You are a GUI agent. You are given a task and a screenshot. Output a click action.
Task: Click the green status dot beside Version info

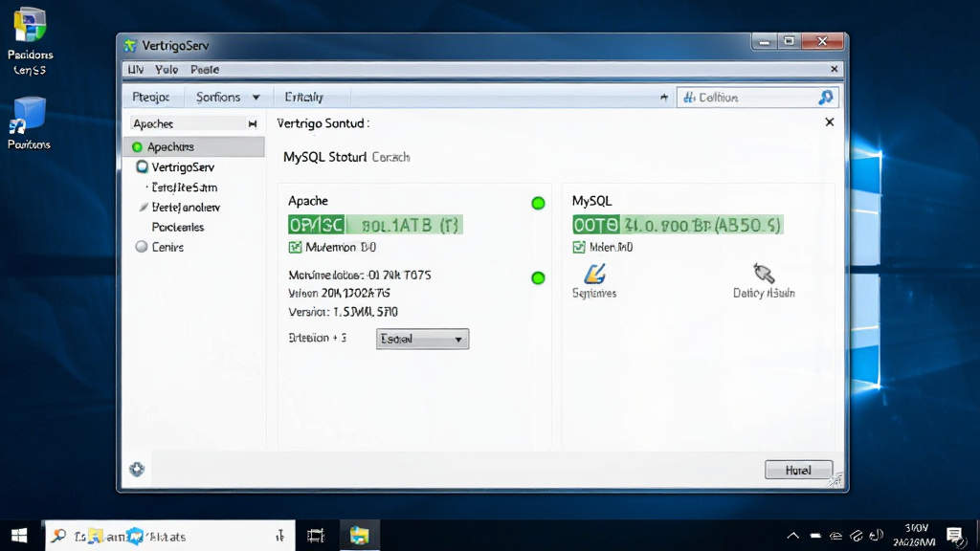[538, 278]
